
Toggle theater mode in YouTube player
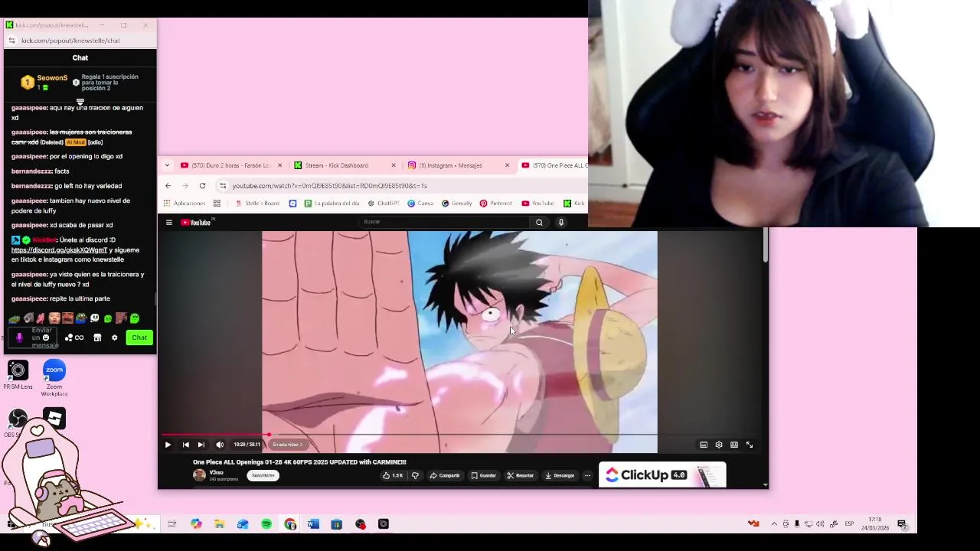coord(734,445)
